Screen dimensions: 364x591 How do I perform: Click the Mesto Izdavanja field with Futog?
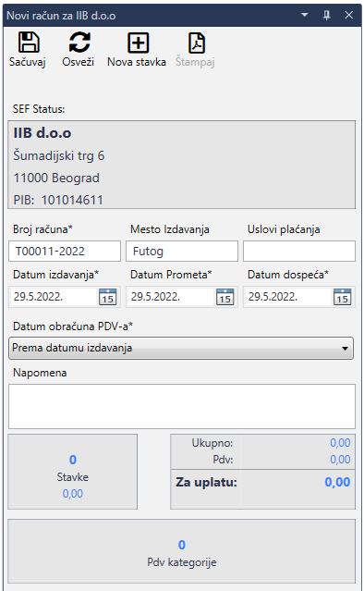coord(182,251)
